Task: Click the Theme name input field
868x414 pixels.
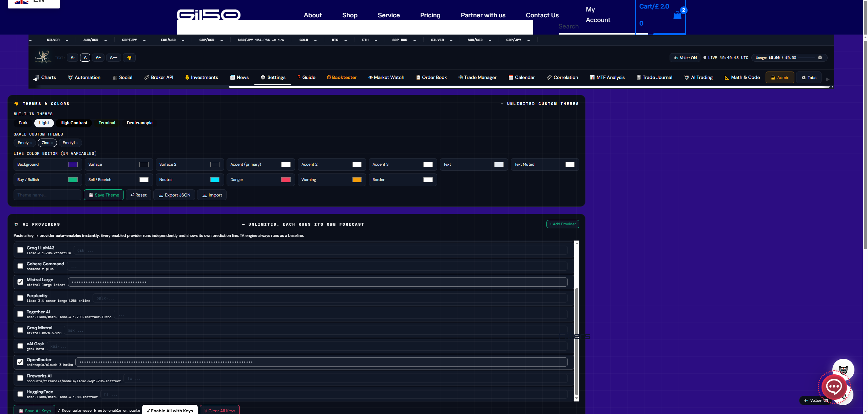Action: point(47,195)
